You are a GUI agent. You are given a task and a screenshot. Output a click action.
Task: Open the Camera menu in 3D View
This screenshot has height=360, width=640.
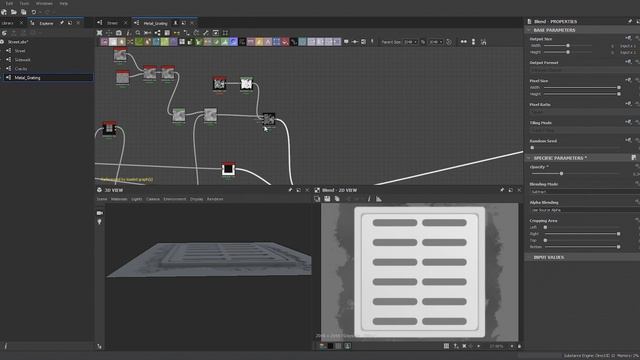click(153, 199)
